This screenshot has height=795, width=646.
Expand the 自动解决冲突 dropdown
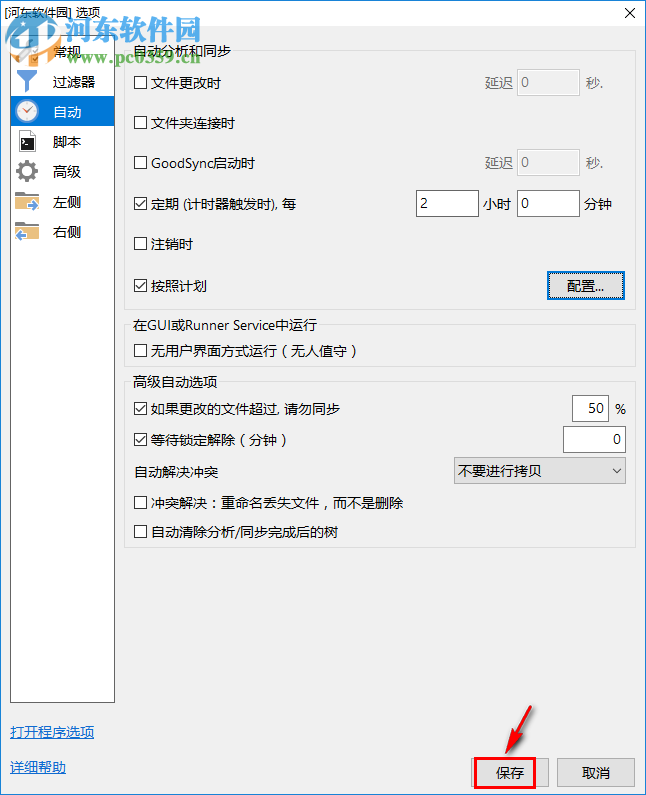coord(540,471)
